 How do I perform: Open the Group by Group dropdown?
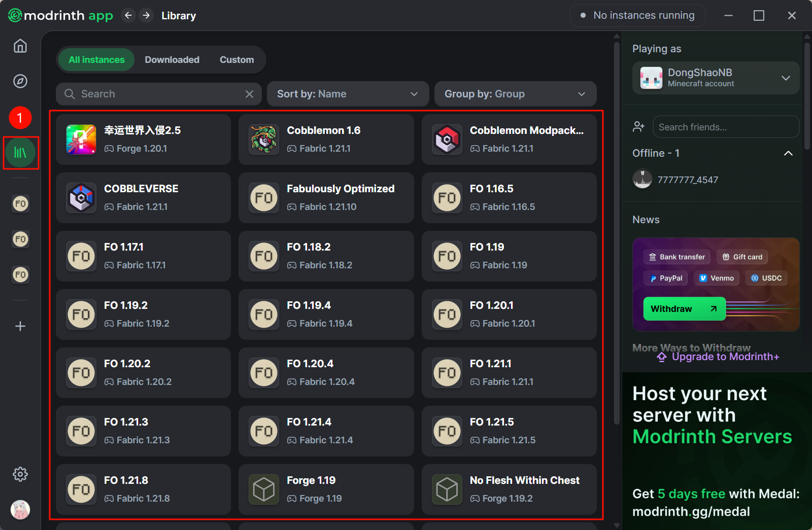pyautogui.click(x=515, y=94)
